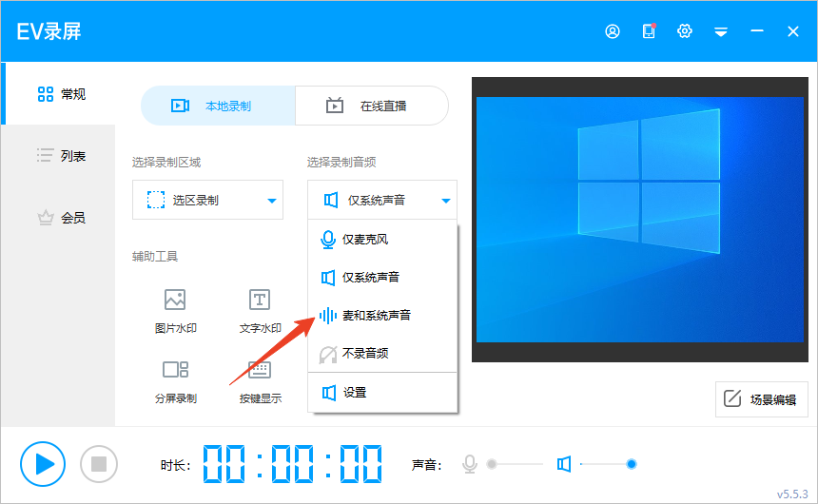Stop recording with the stop button
The width and height of the screenshot is (818, 504).
click(99, 464)
